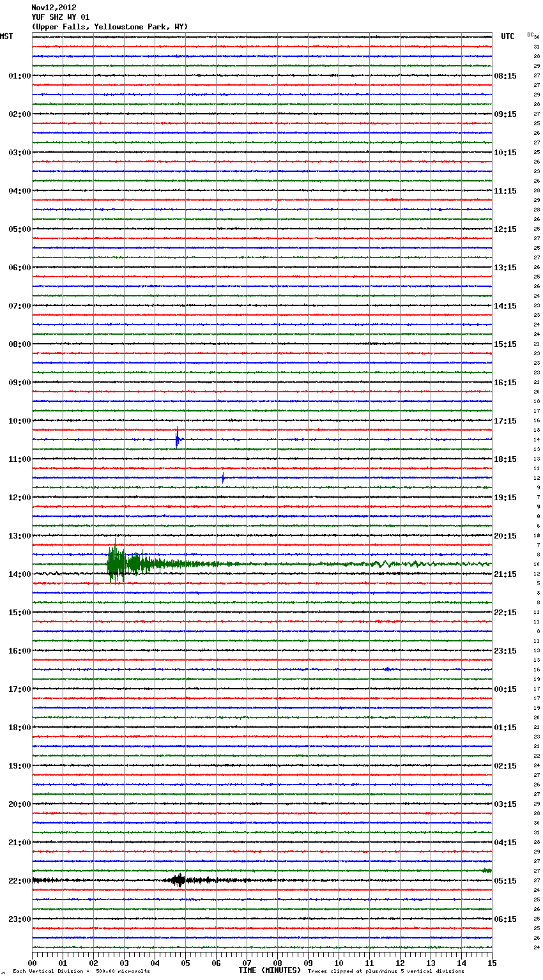Select the 20:00 MST time label
This screenshot has height=980, width=543.
[x=19, y=804]
